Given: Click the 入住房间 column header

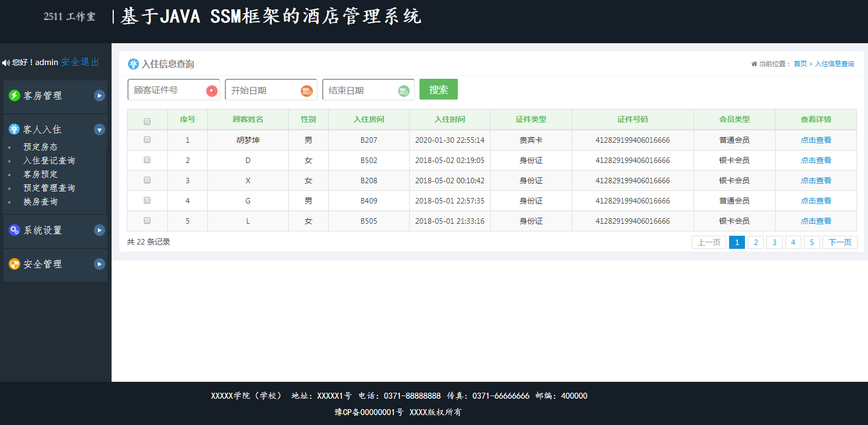Looking at the screenshot, I should (369, 119).
